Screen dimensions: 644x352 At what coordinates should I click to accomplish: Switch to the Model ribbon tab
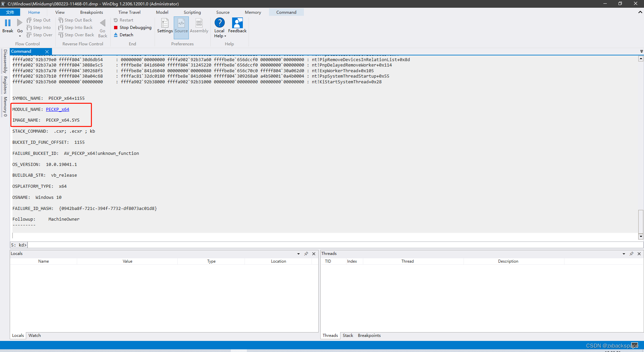pos(162,12)
